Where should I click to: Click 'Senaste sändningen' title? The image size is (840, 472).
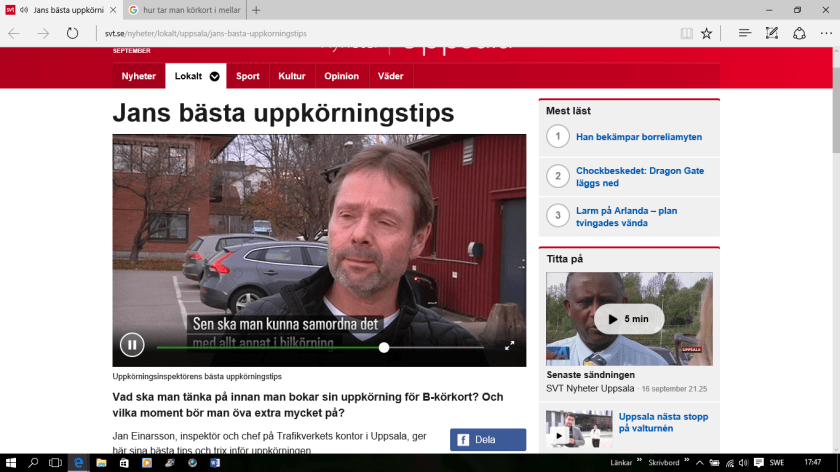point(590,375)
